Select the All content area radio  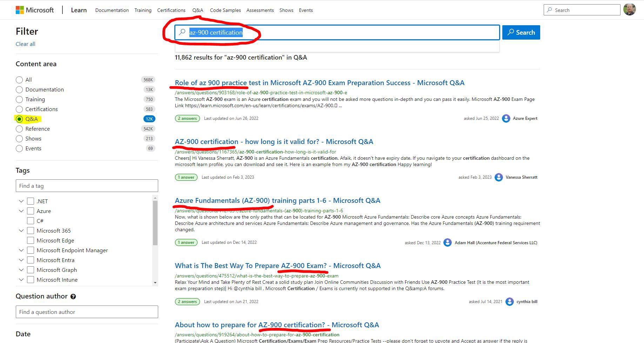point(19,80)
